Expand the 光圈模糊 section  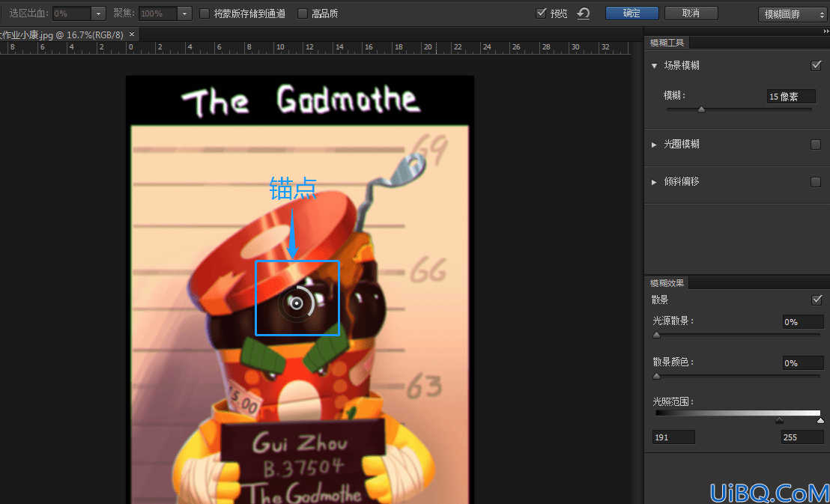click(654, 145)
